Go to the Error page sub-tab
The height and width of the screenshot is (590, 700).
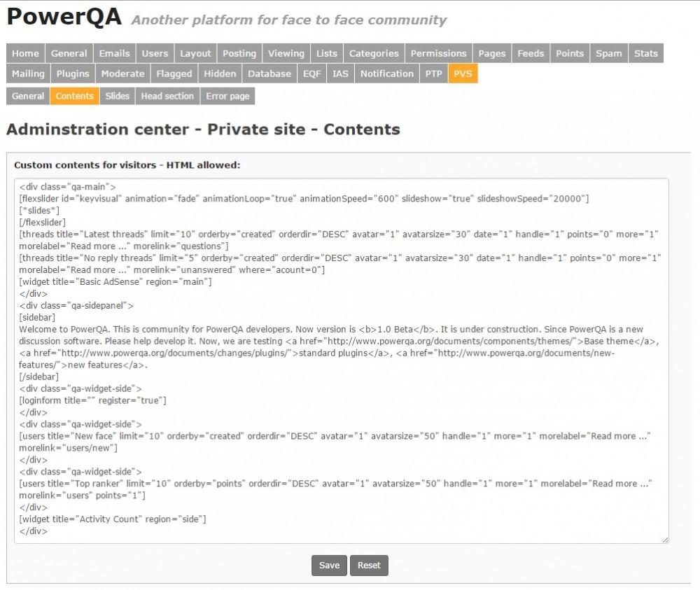pyautogui.click(x=227, y=96)
